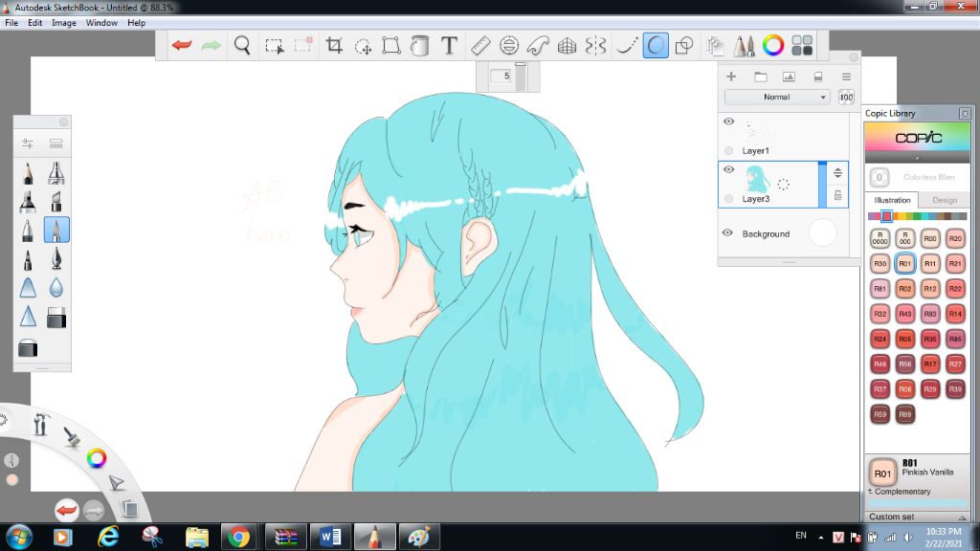Select the Pencil brush
The height and width of the screenshot is (551, 980).
(x=28, y=173)
